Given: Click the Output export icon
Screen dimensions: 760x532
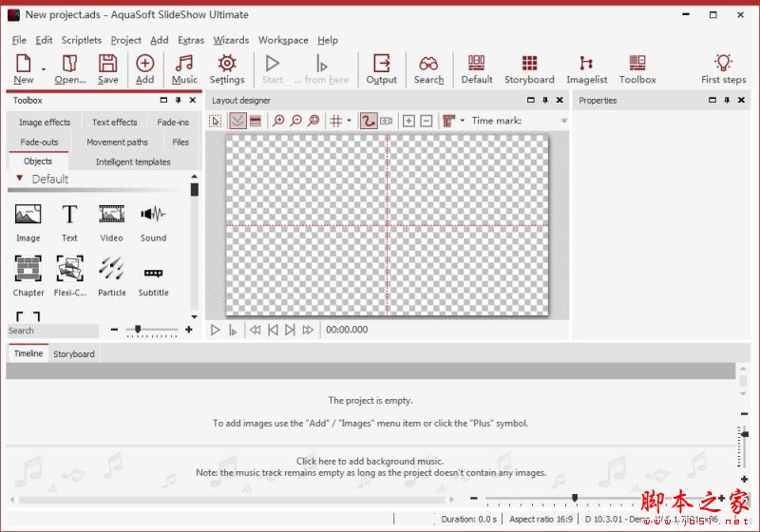Looking at the screenshot, I should coord(382,68).
